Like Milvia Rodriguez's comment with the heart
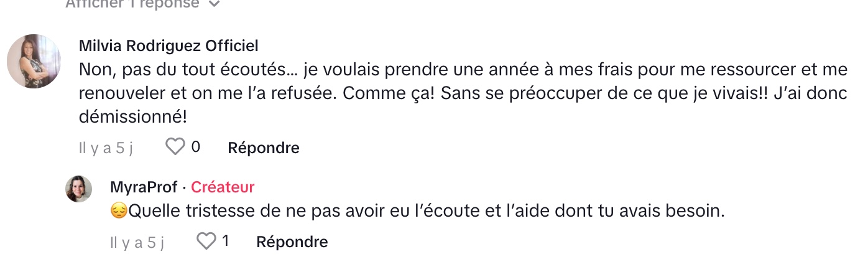The image size is (868, 264). pos(175,147)
